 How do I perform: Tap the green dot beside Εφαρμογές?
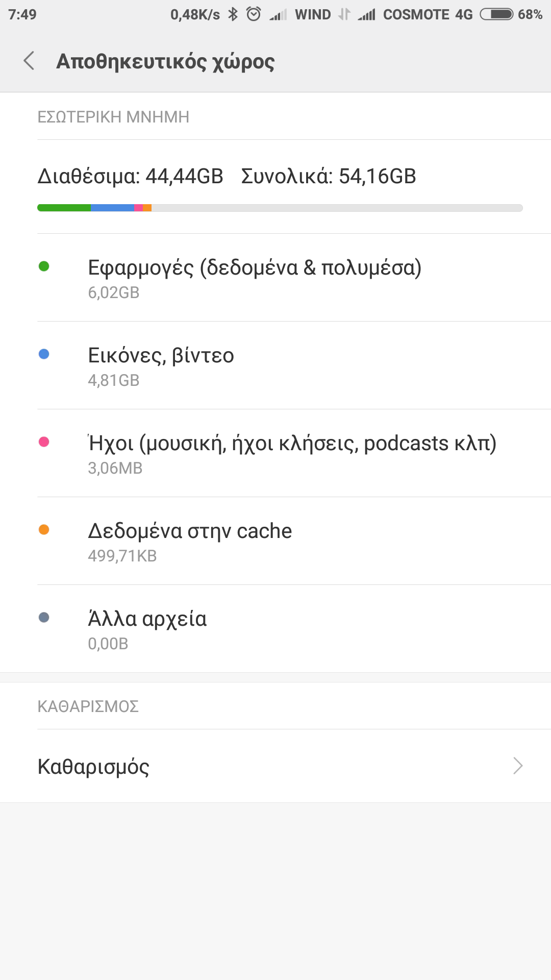(x=44, y=266)
